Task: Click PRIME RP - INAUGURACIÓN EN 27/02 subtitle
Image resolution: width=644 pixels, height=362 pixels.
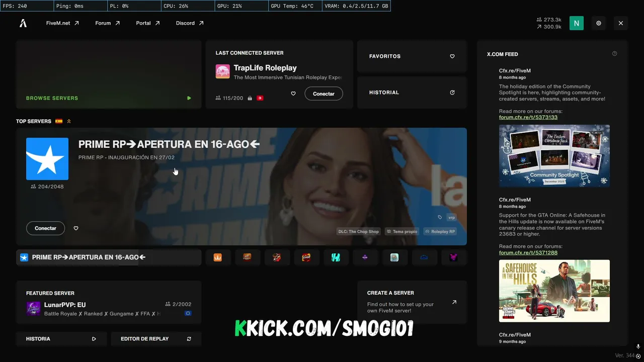Action: (126, 157)
